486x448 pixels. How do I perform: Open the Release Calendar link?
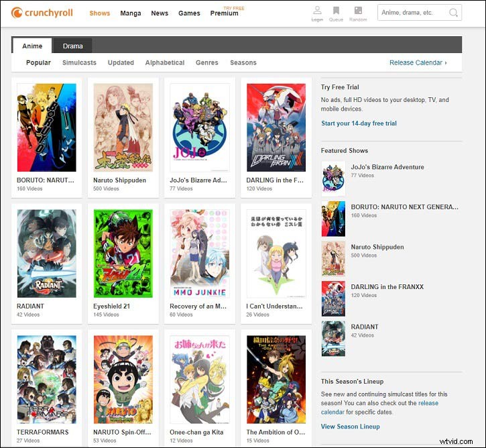tap(418, 62)
